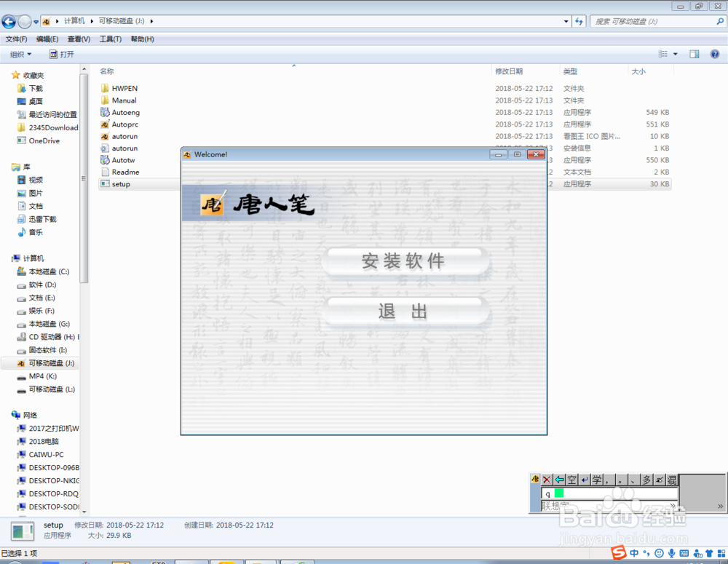Viewport: 728px width, 564px height.
Task: Click the cyan backspace arrow in handwriting panel
Action: (x=559, y=480)
